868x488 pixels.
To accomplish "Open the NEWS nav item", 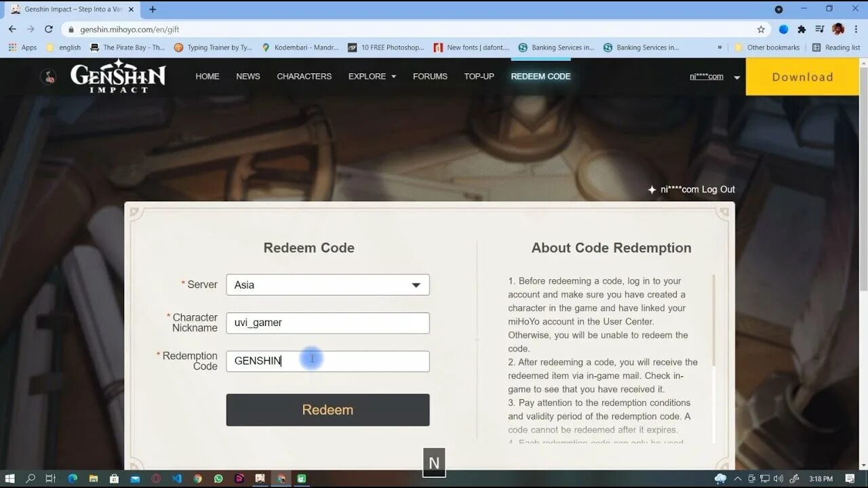I will point(248,77).
